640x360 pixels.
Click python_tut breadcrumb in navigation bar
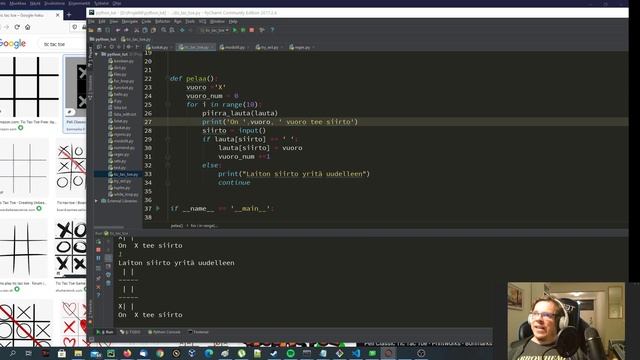(103, 39)
